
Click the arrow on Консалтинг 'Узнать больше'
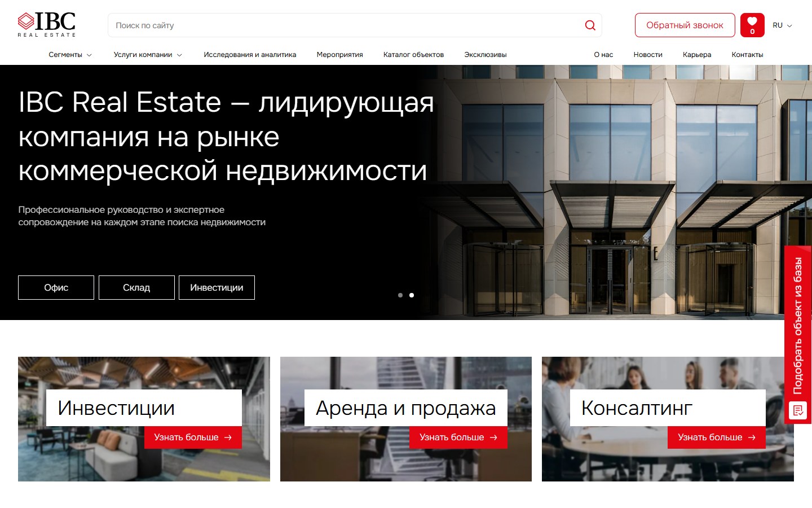click(x=752, y=437)
